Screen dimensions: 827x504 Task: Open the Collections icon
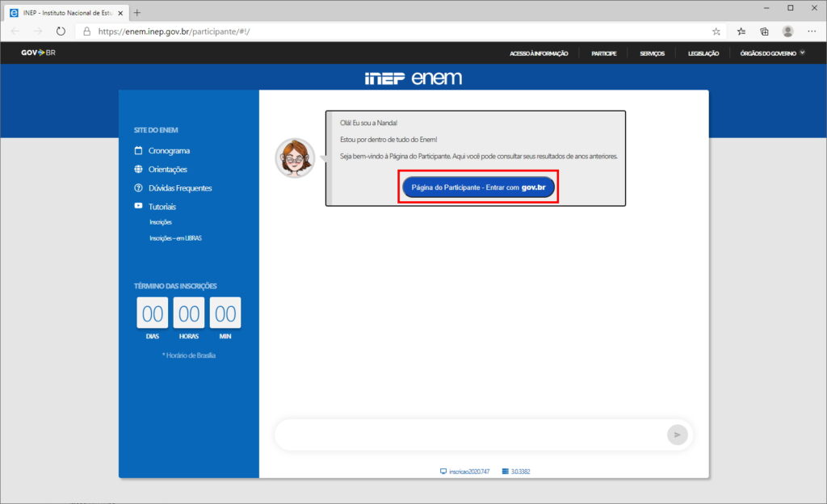764,31
